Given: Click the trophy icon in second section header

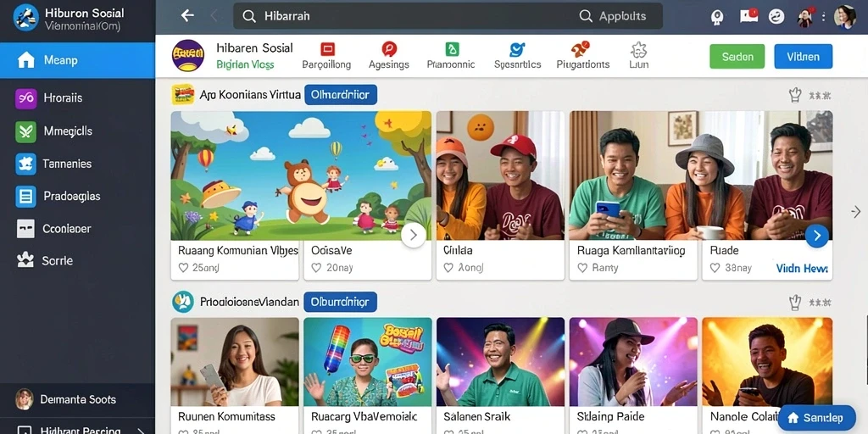Looking at the screenshot, I should [x=795, y=303].
